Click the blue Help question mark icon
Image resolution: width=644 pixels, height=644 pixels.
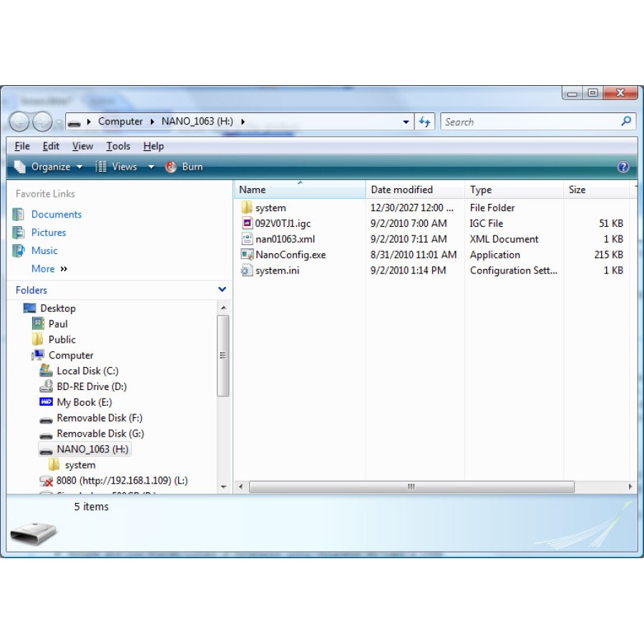coord(623,167)
